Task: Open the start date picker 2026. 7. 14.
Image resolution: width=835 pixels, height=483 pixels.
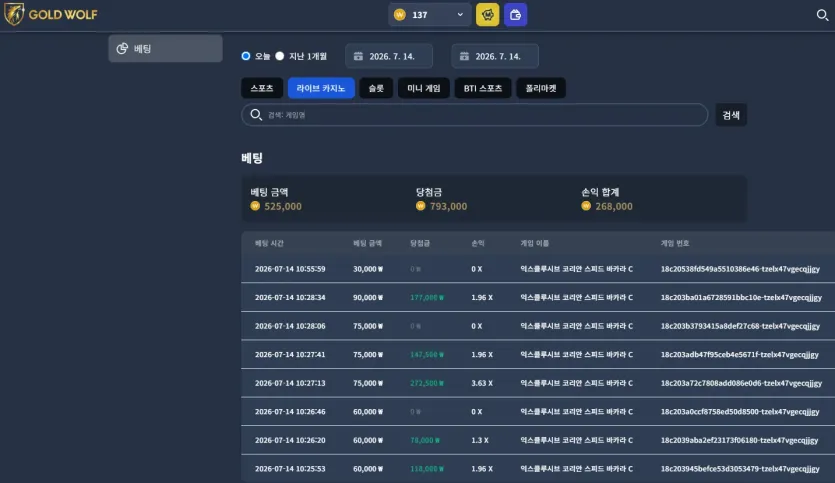Action: (x=389, y=56)
